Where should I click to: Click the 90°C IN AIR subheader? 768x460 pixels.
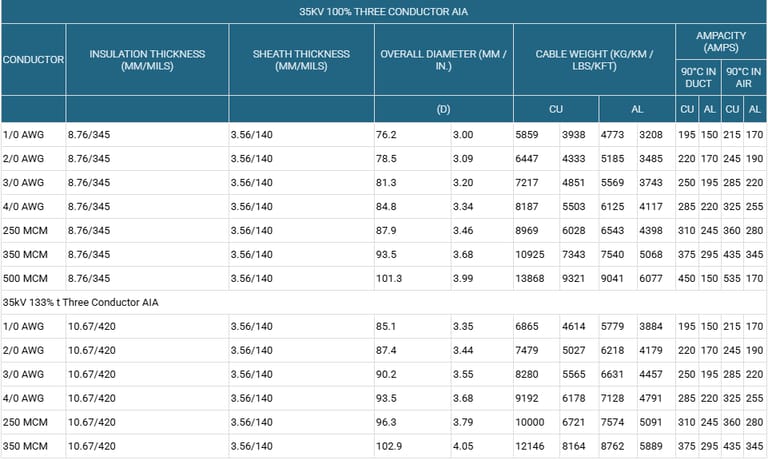[x=744, y=77]
